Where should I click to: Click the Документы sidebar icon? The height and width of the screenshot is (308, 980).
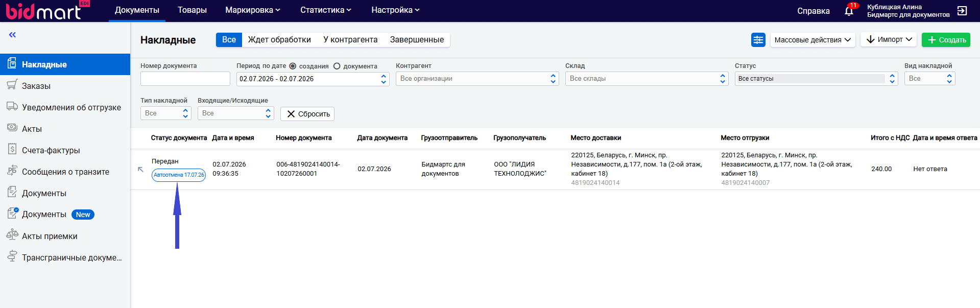[x=12, y=192]
